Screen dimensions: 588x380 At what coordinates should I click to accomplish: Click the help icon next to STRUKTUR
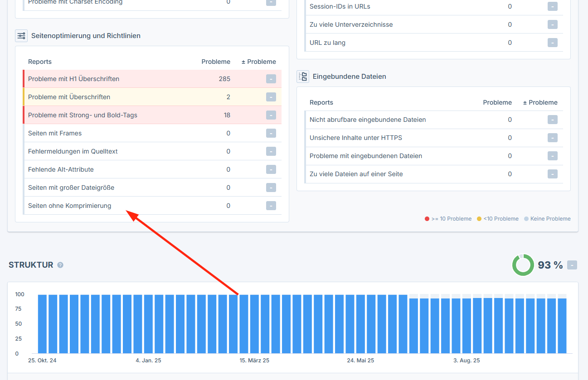60,265
